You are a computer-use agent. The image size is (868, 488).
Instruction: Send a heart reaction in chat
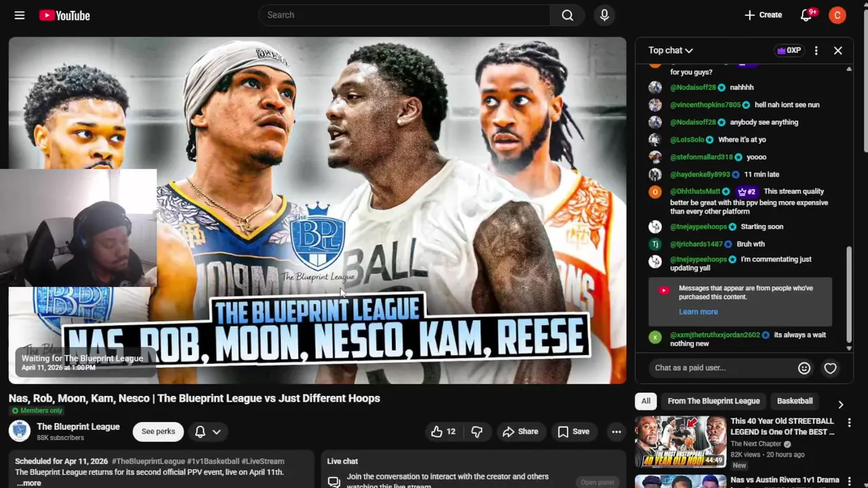(x=830, y=368)
